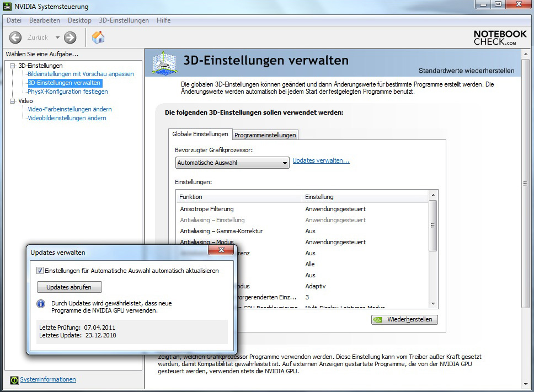Open the Home icon in toolbar
This screenshot has height=392, width=534.
pos(98,37)
